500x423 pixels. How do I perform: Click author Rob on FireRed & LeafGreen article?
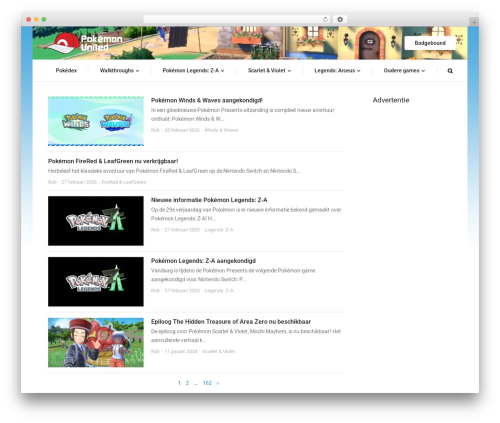52,182
